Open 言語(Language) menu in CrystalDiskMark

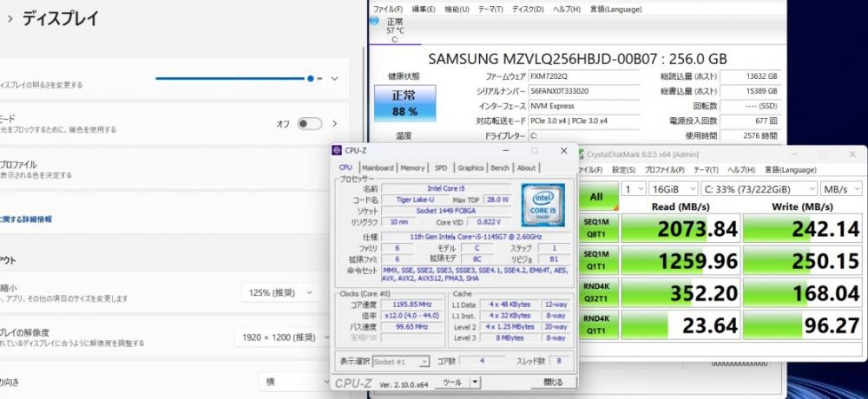click(x=791, y=170)
